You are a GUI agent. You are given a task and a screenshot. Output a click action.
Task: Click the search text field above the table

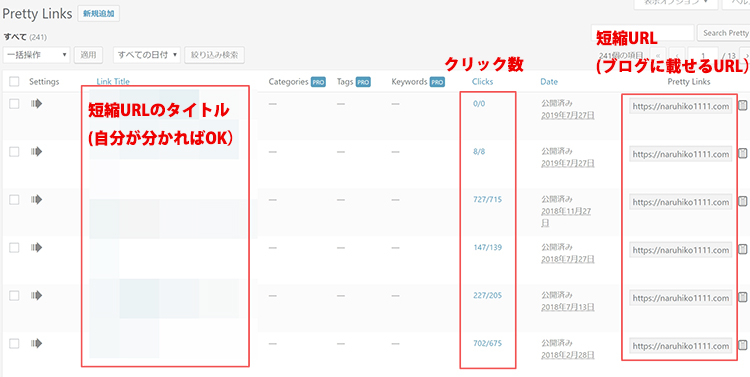pos(643,33)
